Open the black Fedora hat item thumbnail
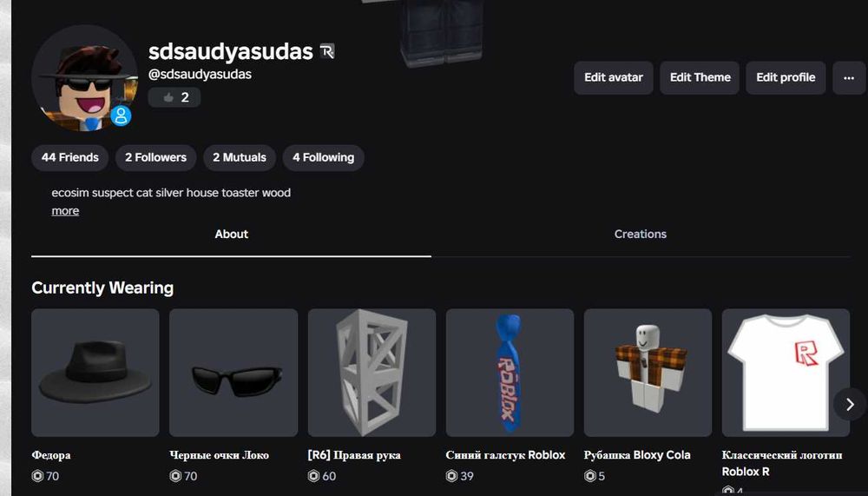This screenshot has width=868, height=496. [95, 373]
